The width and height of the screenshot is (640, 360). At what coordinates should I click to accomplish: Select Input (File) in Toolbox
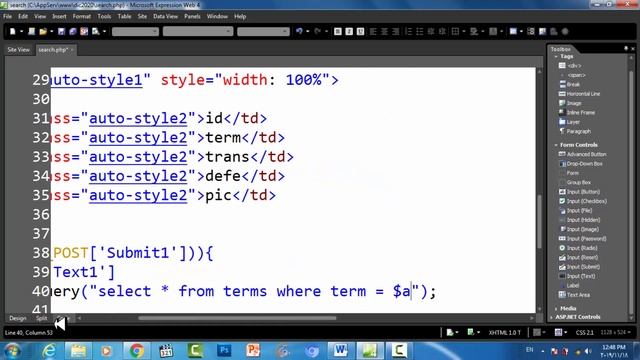click(576, 211)
